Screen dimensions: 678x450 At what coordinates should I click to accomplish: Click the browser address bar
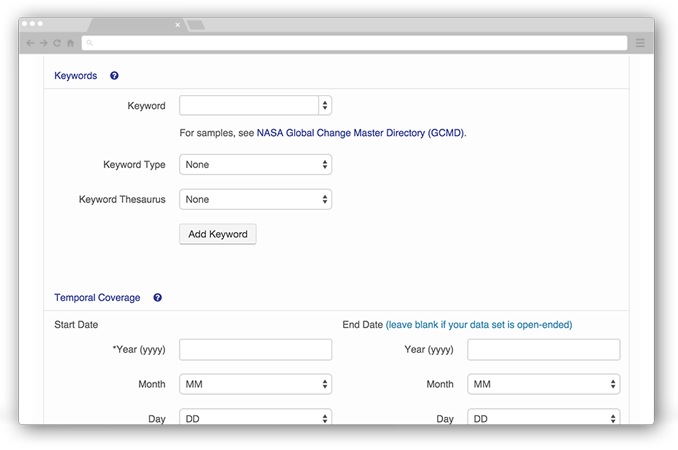point(354,43)
